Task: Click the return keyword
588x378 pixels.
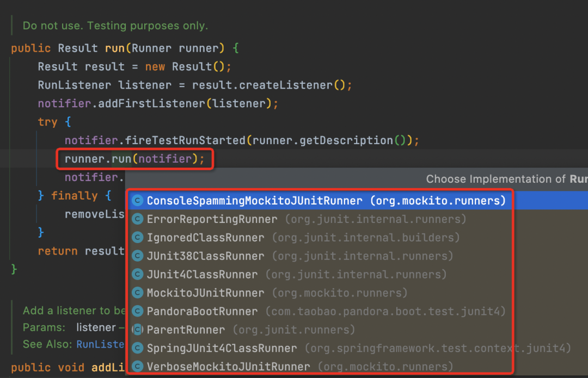Action: tap(58, 251)
